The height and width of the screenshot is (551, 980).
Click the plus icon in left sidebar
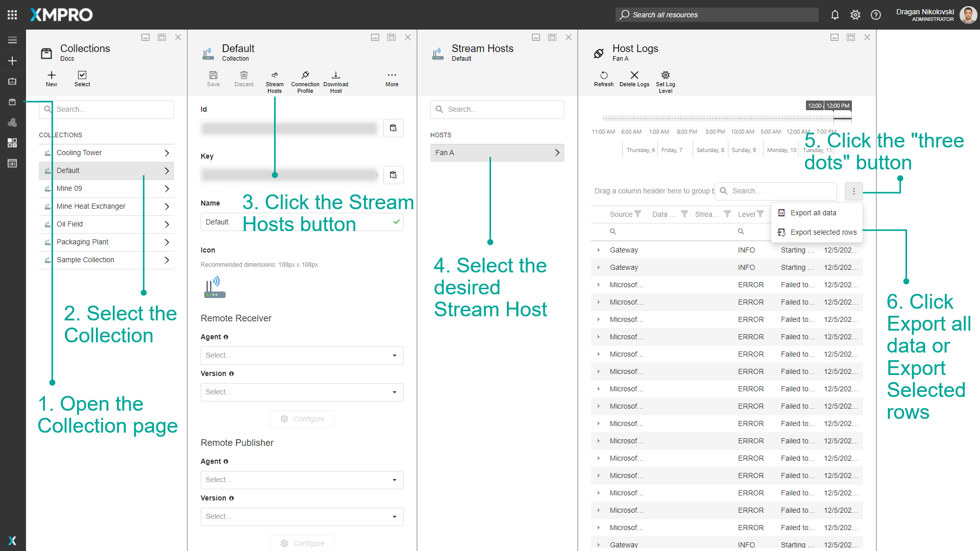pyautogui.click(x=12, y=61)
